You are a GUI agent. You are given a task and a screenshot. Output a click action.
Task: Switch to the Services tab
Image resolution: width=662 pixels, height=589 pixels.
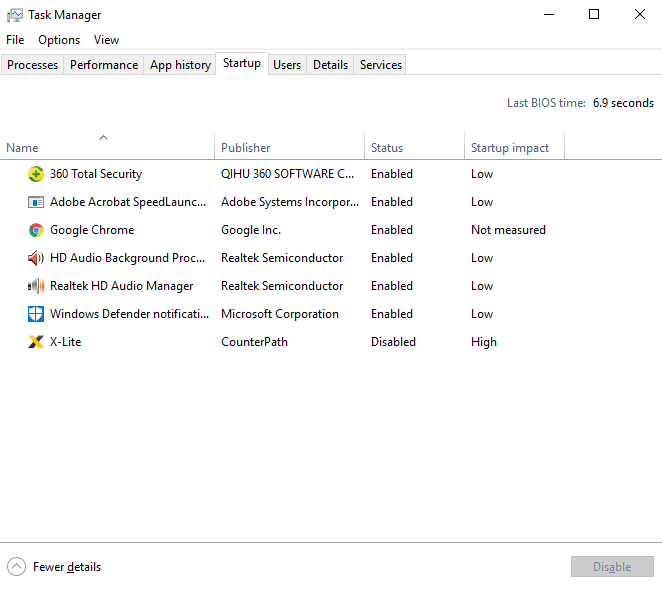[x=381, y=65]
